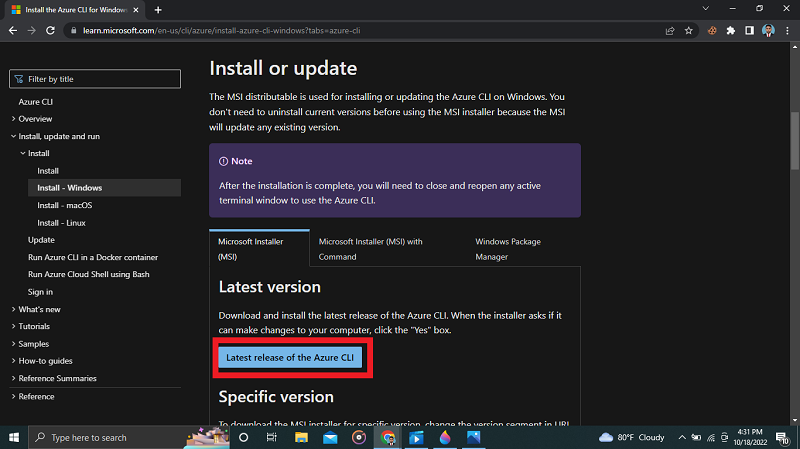Expand the How-to guides section

(42, 361)
